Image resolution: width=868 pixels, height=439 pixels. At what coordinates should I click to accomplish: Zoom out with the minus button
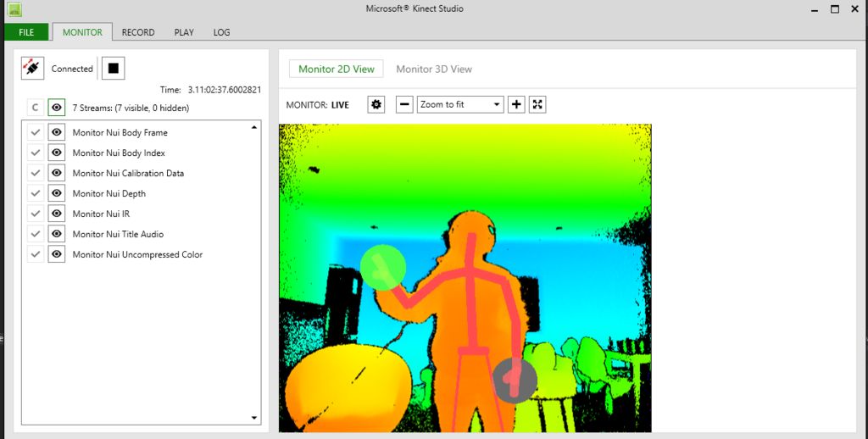[x=404, y=104]
